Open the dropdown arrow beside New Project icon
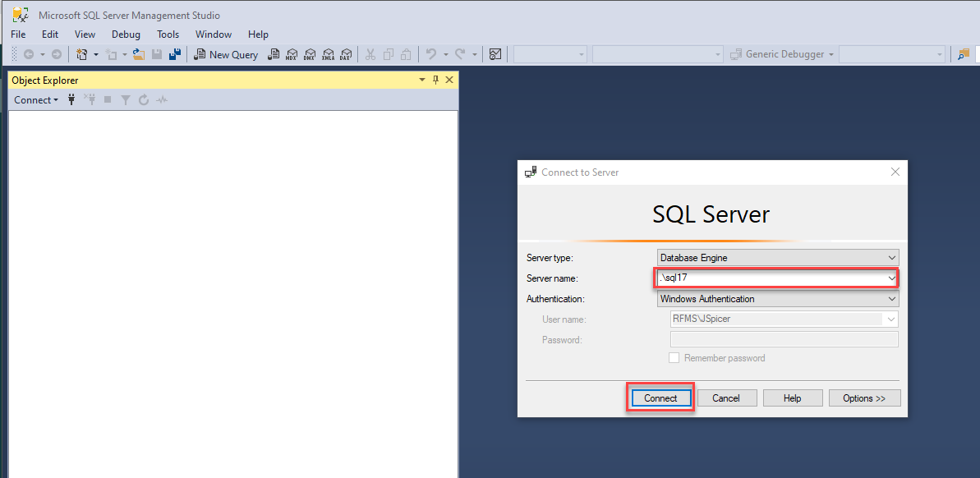This screenshot has height=478, width=980. tap(95, 54)
